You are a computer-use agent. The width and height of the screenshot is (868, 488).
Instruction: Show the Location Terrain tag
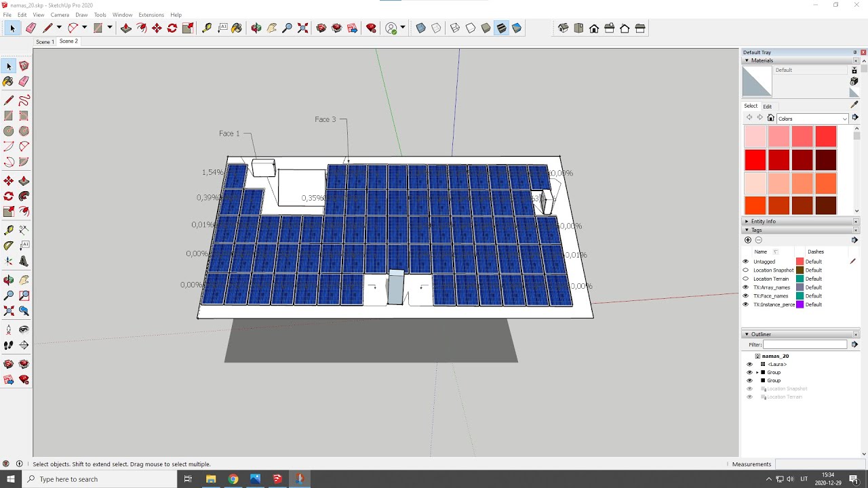(x=746, y=279)
